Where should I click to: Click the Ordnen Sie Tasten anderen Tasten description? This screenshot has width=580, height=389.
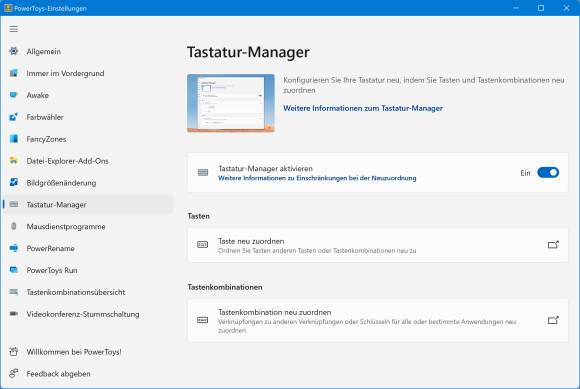[317, 251]
